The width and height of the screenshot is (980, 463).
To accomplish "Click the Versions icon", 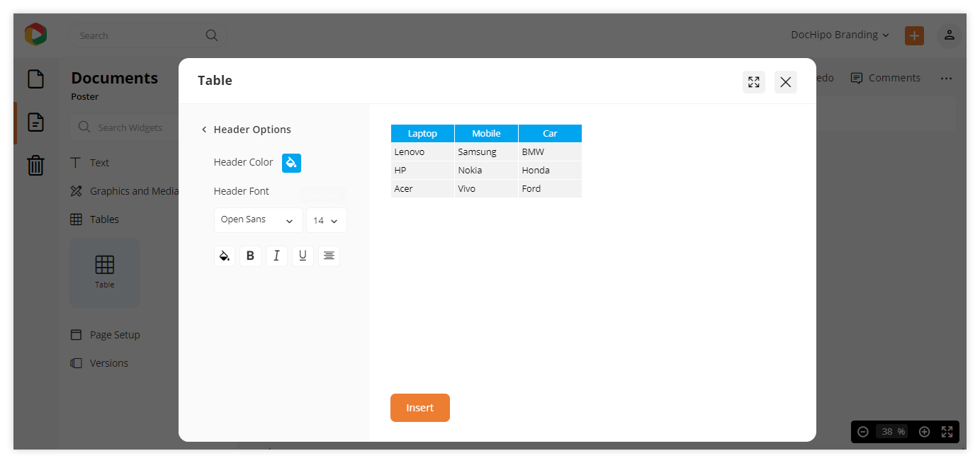I will tap(76, 363).
